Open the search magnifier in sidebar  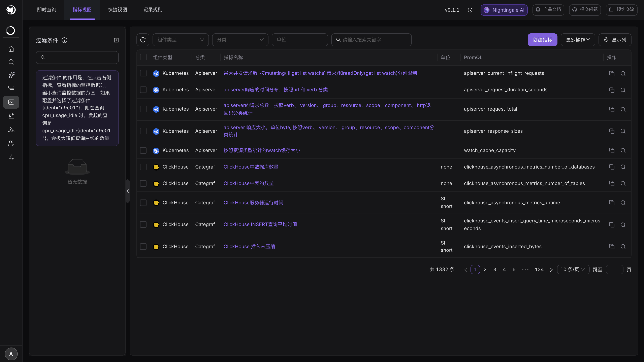click(x=11, y=62)
